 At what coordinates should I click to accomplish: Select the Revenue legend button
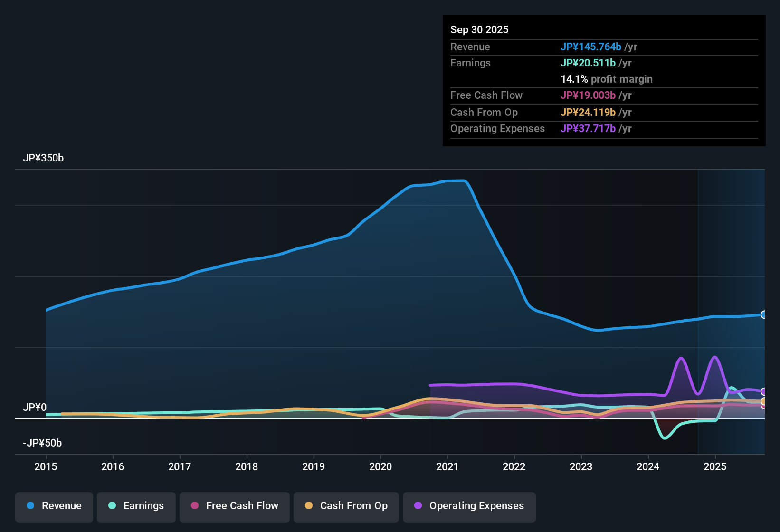click(x=54, y=506)
